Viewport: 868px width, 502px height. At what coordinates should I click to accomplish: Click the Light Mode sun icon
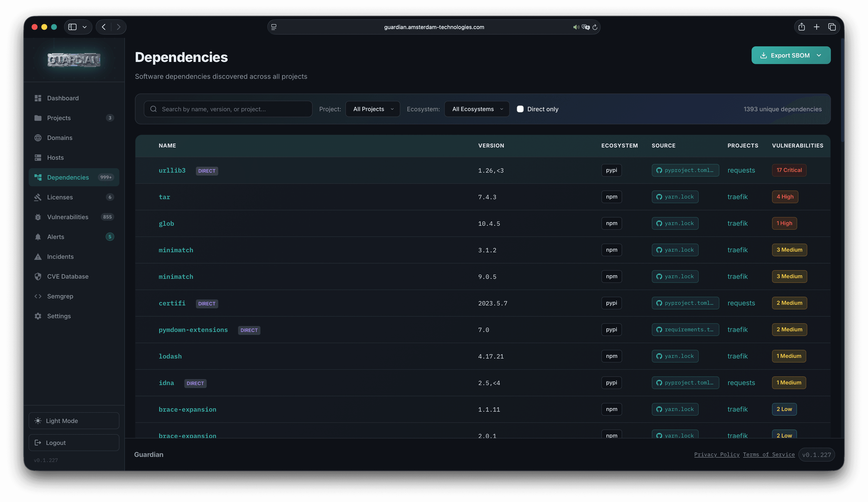tap(38, 421)
